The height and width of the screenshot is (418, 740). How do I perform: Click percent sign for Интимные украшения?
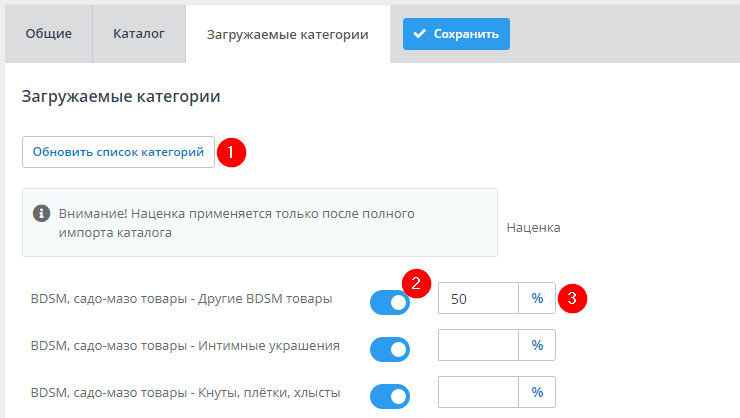[x=537, y=345]
